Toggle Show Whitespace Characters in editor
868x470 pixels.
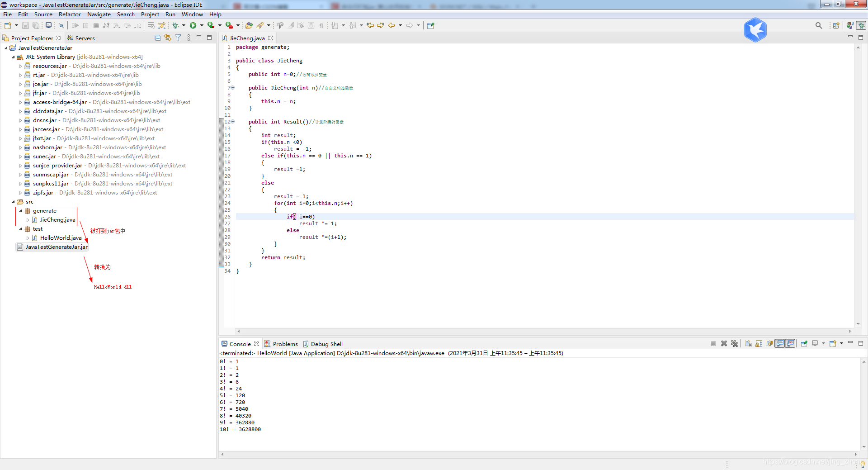pyautogui.click(x=321, y=26)
